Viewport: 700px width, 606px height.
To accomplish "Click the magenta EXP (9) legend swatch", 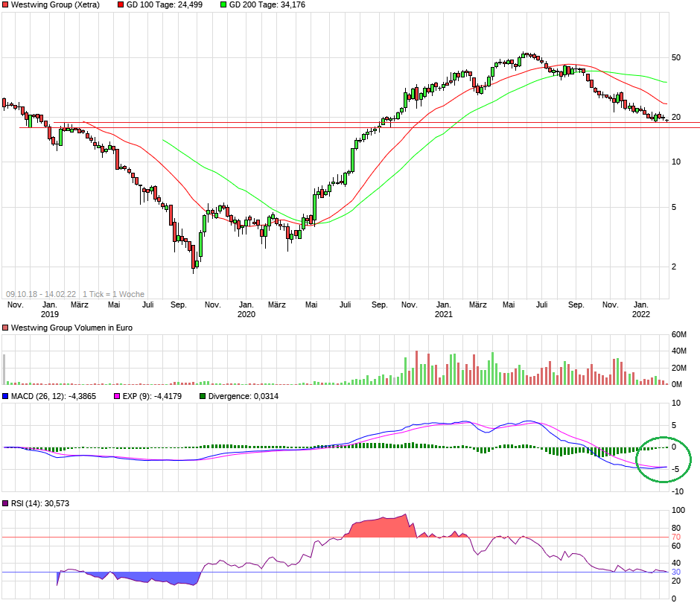I will (x=117, y=396).
